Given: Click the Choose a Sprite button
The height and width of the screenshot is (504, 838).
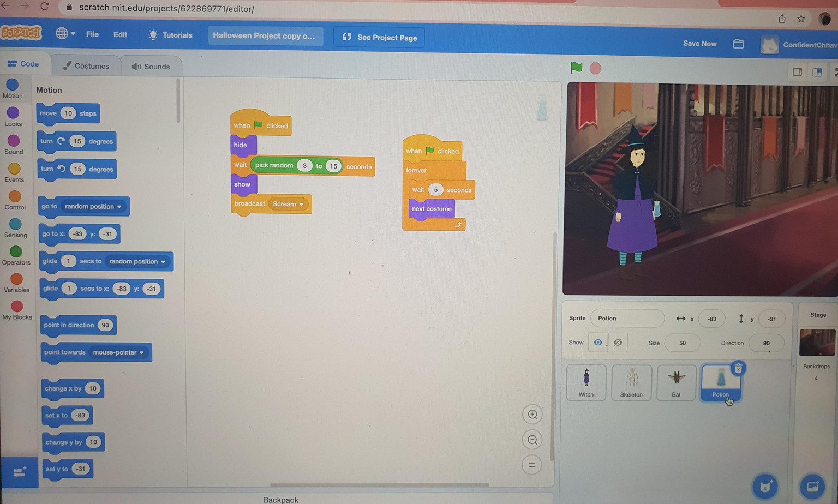Looking at the screenshot, I should click(765, 487).
